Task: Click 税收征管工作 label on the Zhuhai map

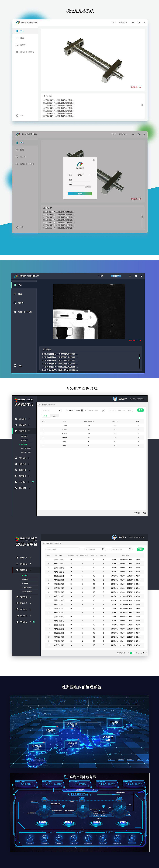Action: tap(72, 744)
